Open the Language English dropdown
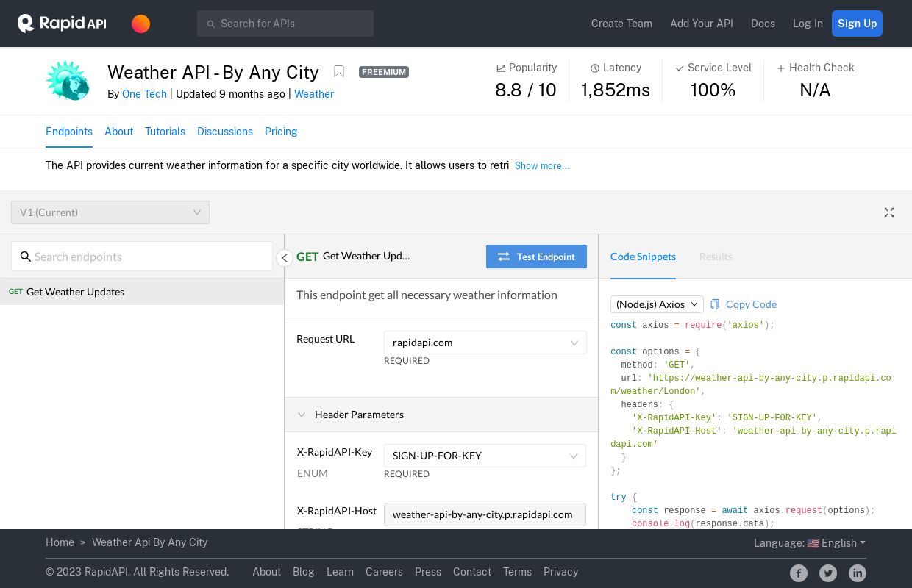Image resolution: width=912 pixels, height=588 pixels. (810, 543)
